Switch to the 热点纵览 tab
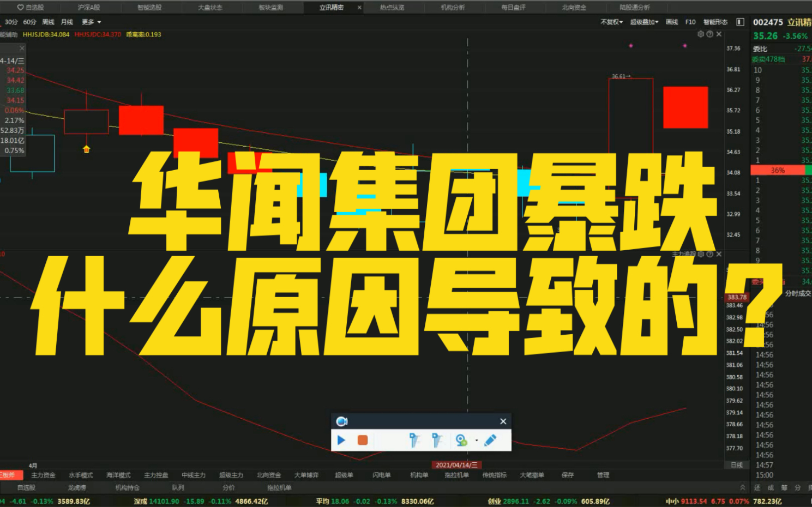The image size is (812, 507). (392, 7)
